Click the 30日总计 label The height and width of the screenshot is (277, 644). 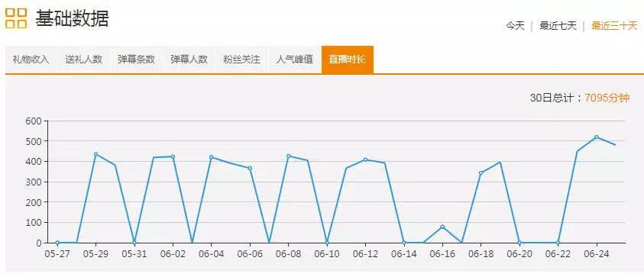coord(553,98)
